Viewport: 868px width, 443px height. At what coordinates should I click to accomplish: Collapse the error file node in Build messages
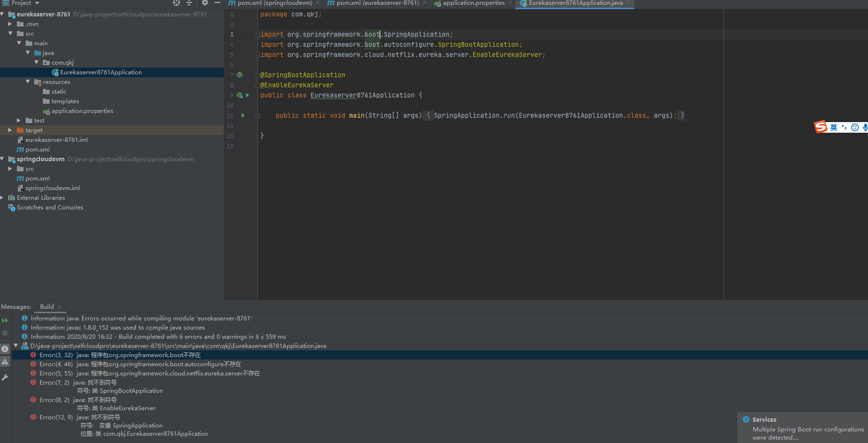16,346
